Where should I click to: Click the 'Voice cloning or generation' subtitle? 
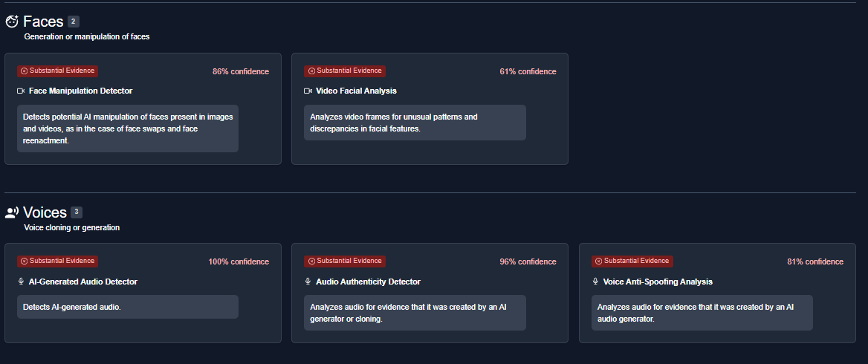click(x=72, y=227)
